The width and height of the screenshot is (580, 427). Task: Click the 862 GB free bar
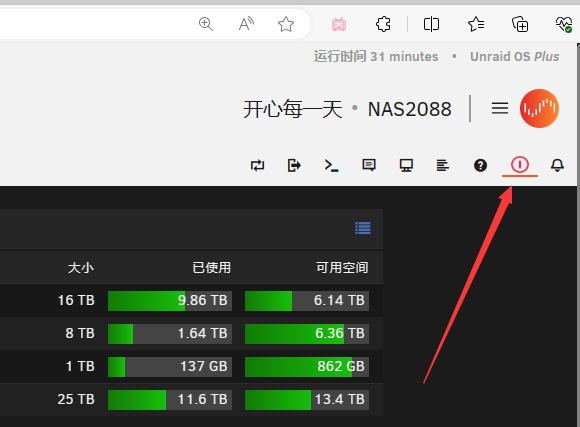[x=307, y=366]
